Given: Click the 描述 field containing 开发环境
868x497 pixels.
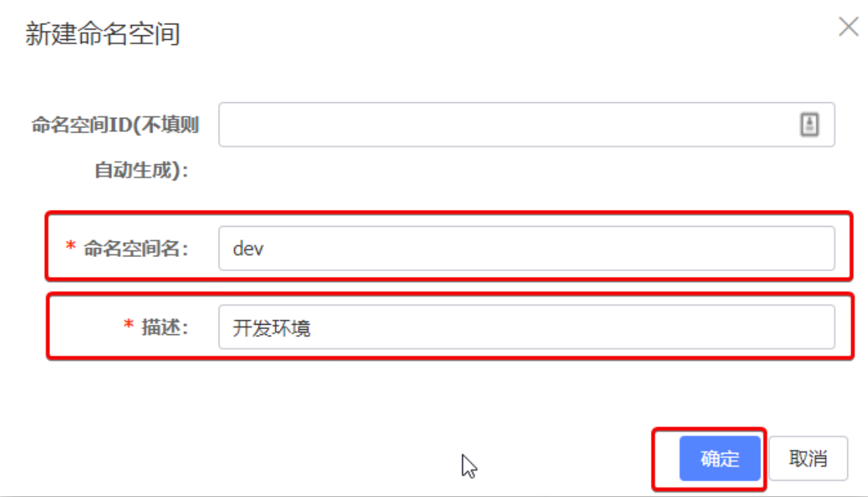Looking at the screenshot, I should click(526, 327).
